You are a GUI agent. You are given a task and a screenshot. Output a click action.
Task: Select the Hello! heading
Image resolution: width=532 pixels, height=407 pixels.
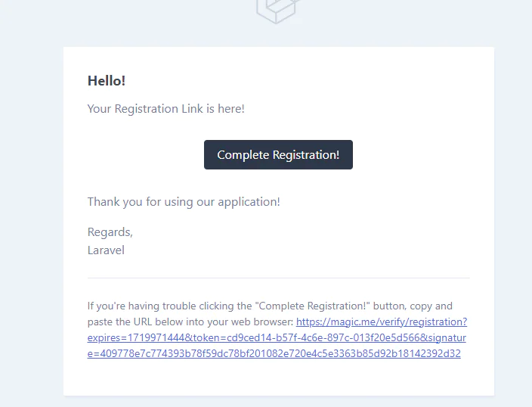107,81
